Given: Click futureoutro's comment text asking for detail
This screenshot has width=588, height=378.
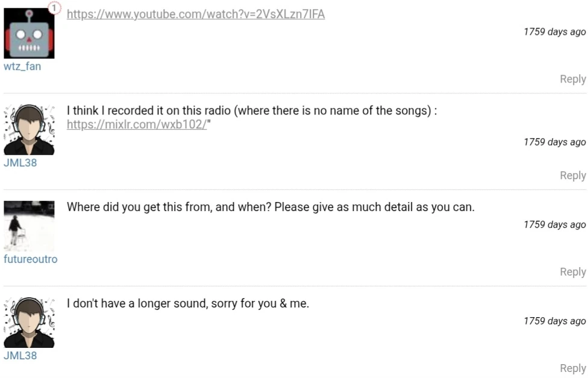Looking at the screenshot, I should (x=271, y=207).
